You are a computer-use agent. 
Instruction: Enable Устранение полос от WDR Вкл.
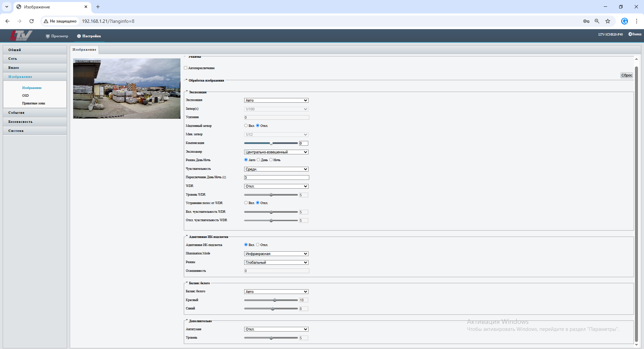(x=246, y=203)
